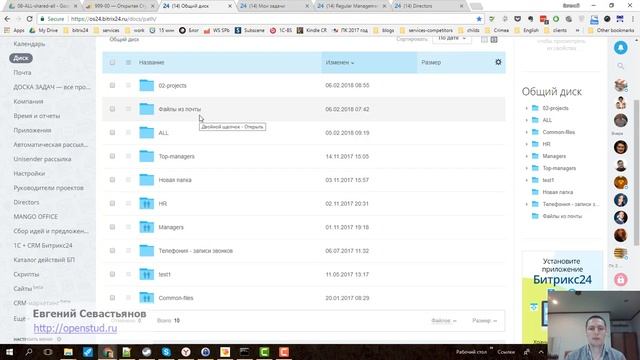Check the Файлы из почты row checkbox
Image resolution: width=640 pixels, height=360 pixels.
point(112,109)
